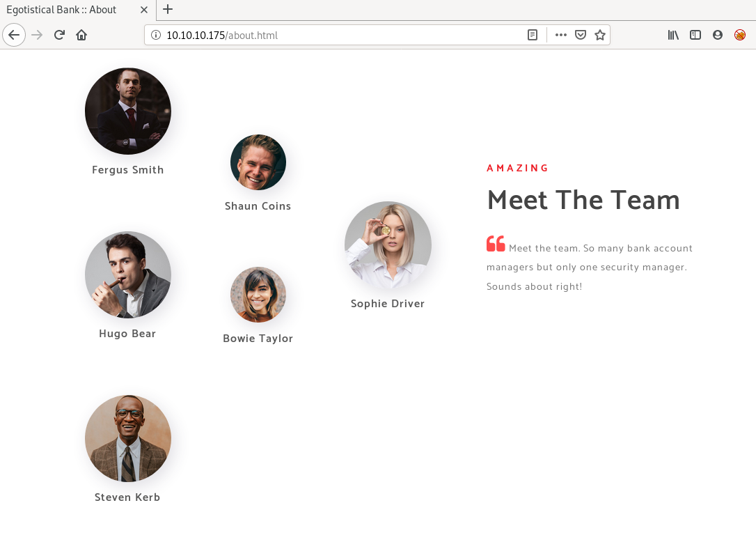The height and width of the screenshot is (542, 756).
Task: Show site information for this connection
Action: click(156, 35)
